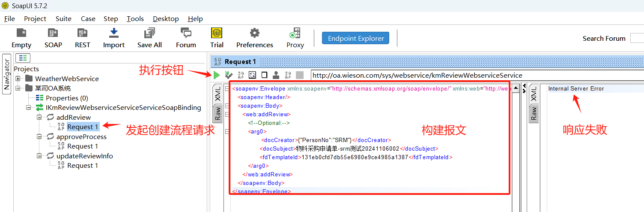644x212 pixels.
Task: Run the request with green submit arrow
Action: [x=217, y=75]
